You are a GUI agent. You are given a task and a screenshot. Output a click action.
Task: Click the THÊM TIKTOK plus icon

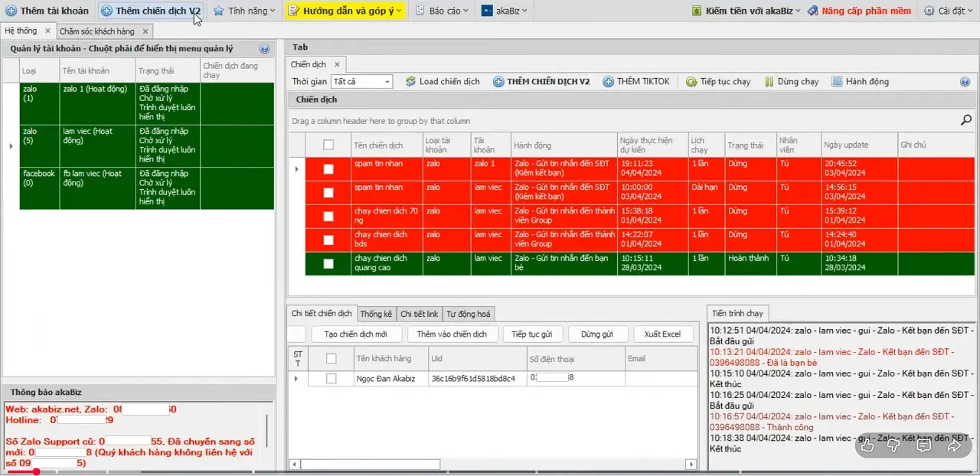coord(609,82)
